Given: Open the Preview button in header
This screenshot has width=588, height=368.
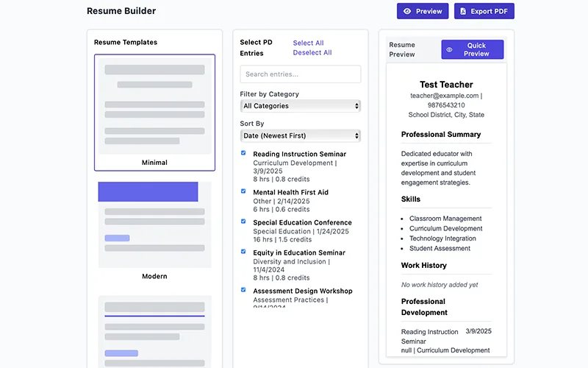Looking at the screenshot, I should [x=423, y=11].
